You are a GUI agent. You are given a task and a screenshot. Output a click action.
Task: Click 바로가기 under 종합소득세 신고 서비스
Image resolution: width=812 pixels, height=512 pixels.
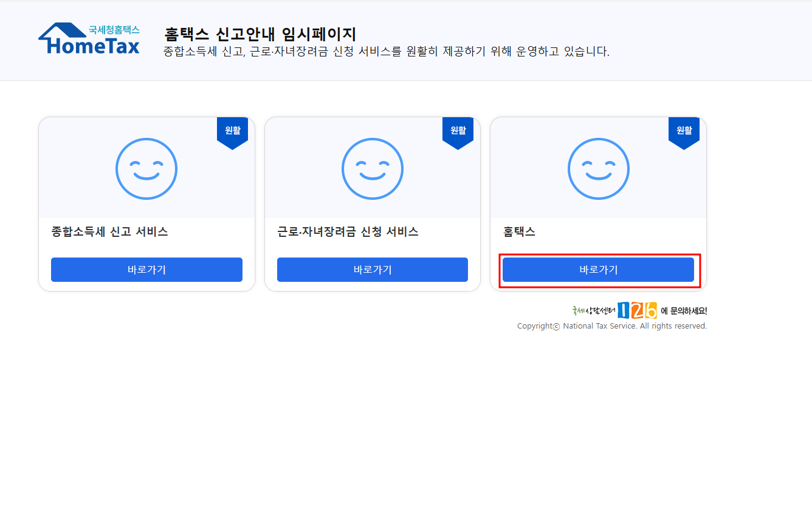pos(146,269)
